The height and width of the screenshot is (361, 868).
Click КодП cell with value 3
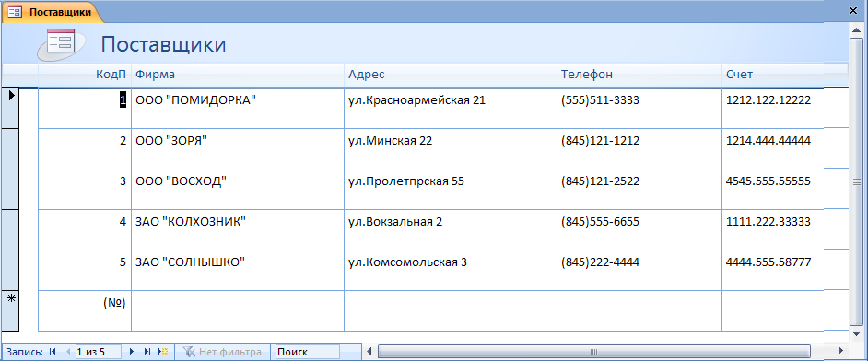85,189
